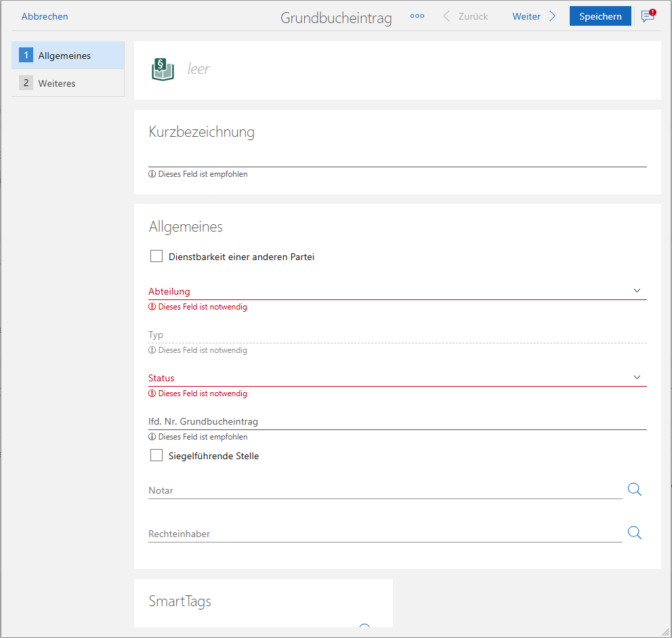Grab the window resize grip corner
The width and height of the screenshot is (672, 638).
(x=666, y=632)
